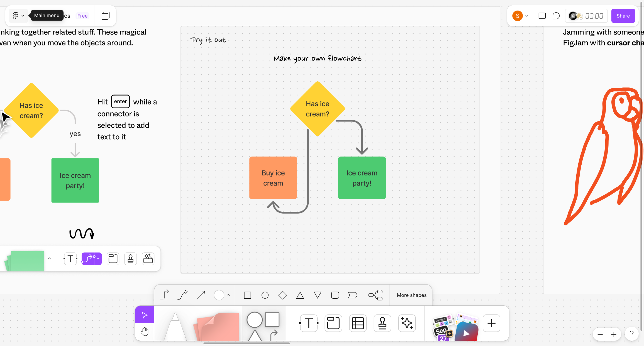
Task: Activate the Select arrow tool
Action: 145,315
